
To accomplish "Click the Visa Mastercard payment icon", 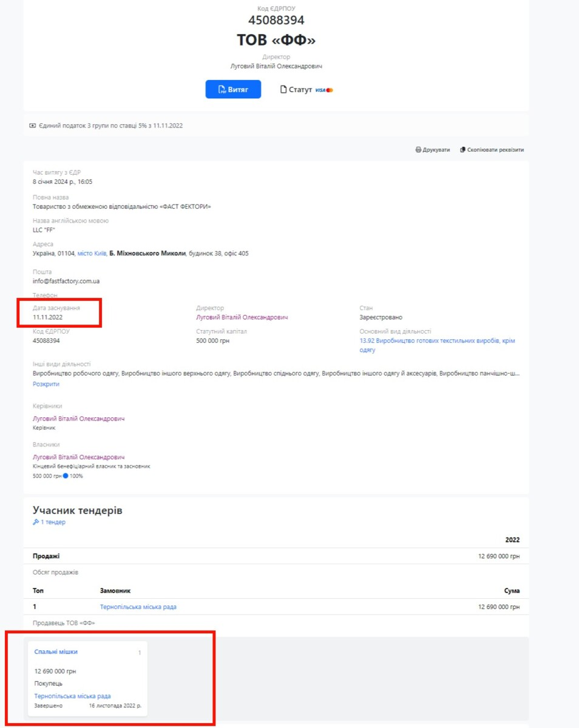I will [x=324, y=90].
